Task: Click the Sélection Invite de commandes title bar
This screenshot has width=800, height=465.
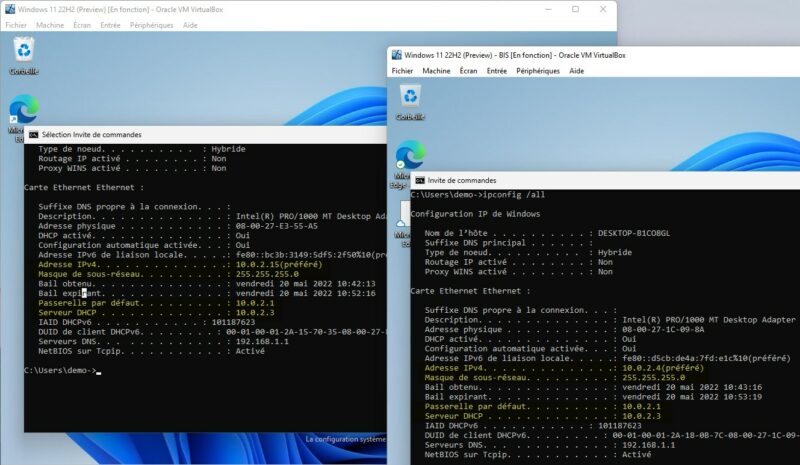Action: 206,135
